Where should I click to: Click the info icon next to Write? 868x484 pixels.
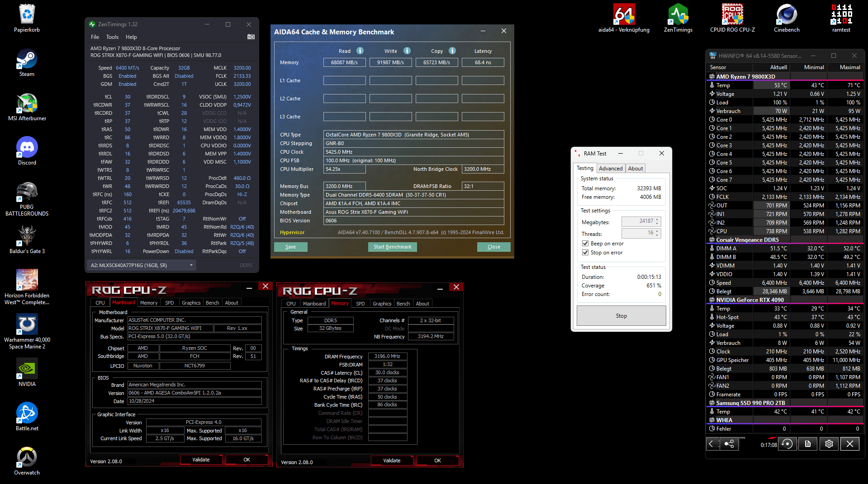[x=407, y=51]
